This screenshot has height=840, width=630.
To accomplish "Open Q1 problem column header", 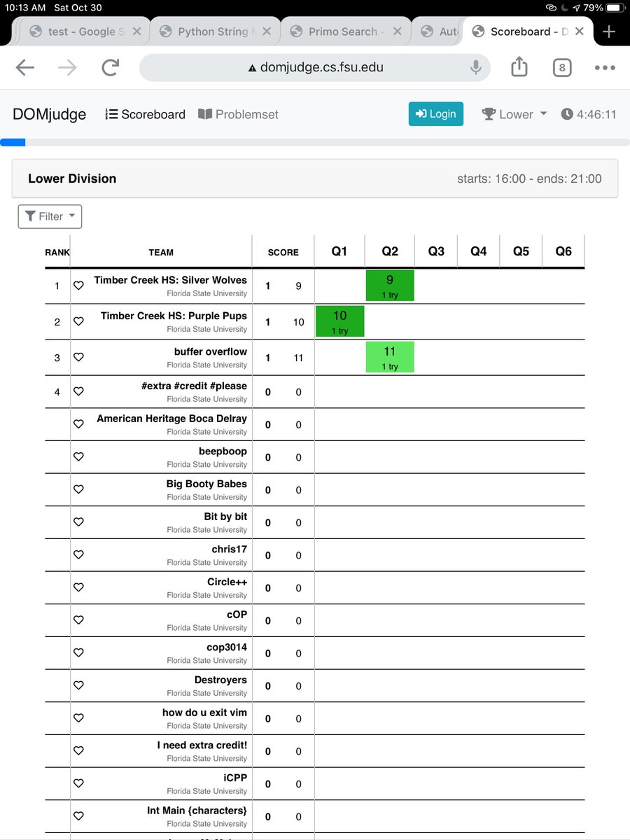I will pyautogui.click(x=339, y=251).
